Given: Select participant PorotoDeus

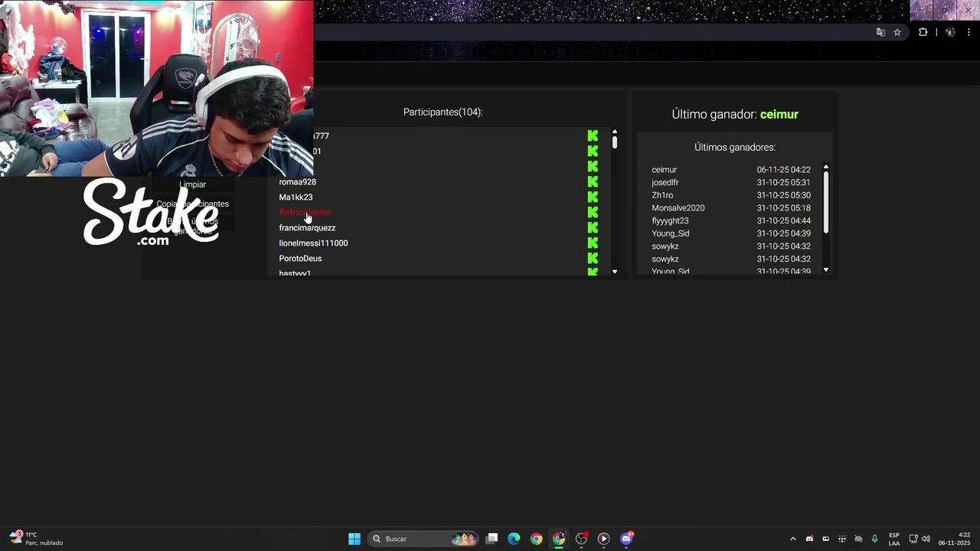Looking at the screenshot, I should click(x=300, y=258).
